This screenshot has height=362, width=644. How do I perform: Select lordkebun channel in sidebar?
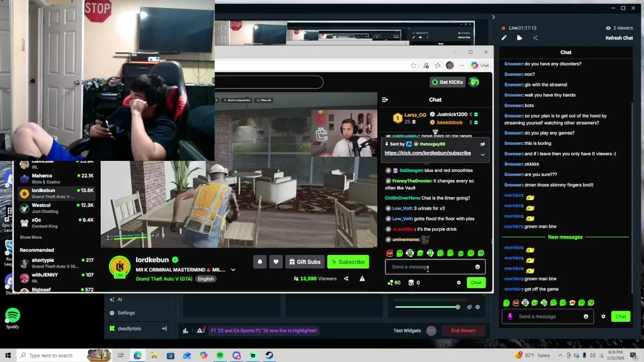click(56, 193)
